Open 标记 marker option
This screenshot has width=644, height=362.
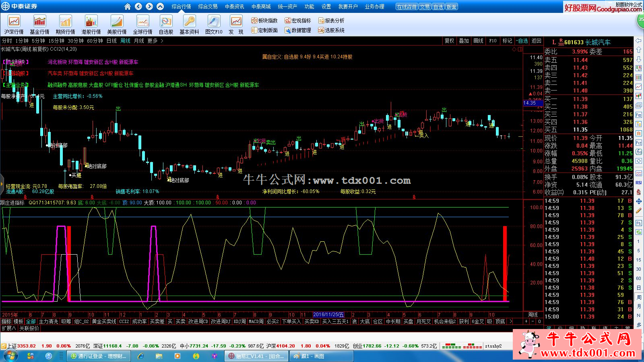click(x=507, y=41)
